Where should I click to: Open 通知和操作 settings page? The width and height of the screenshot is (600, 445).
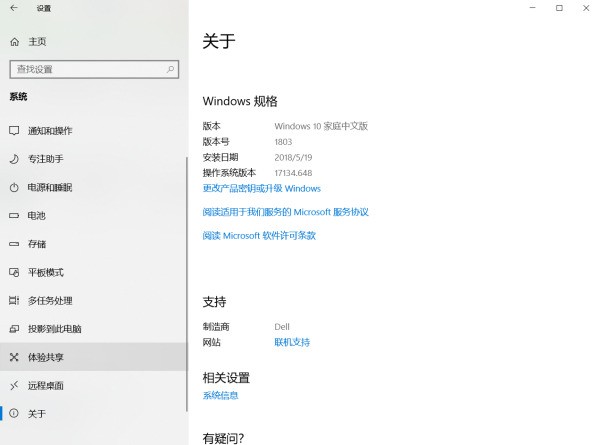pyautogui.click(x=93, y=131)
